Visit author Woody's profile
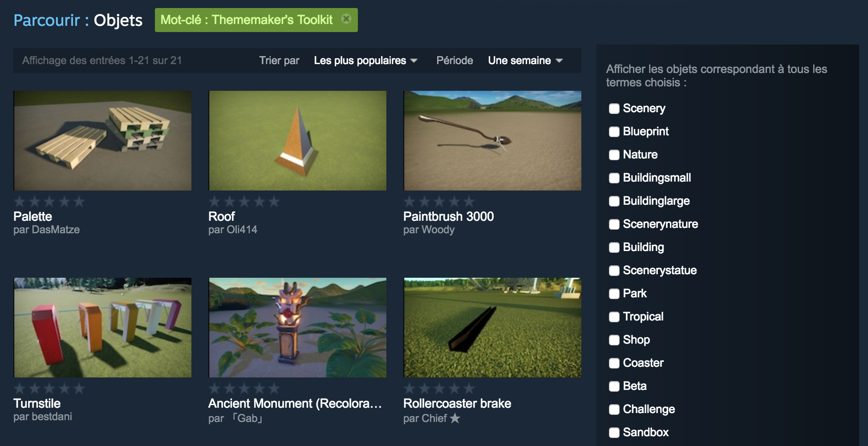This screenshot has width=868, height=446. [x=438, y=230]
